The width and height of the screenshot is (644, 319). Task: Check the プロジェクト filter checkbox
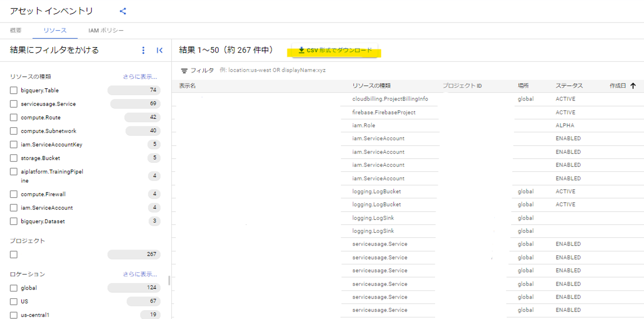pyautogui.click(x=13, y=254)
